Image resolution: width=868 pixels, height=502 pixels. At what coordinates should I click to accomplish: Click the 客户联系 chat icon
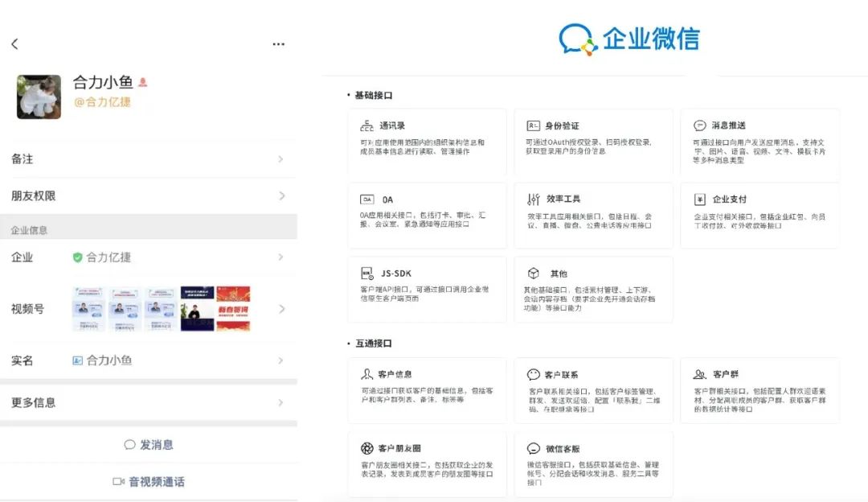pyautogui.click(x=533, y=375)
